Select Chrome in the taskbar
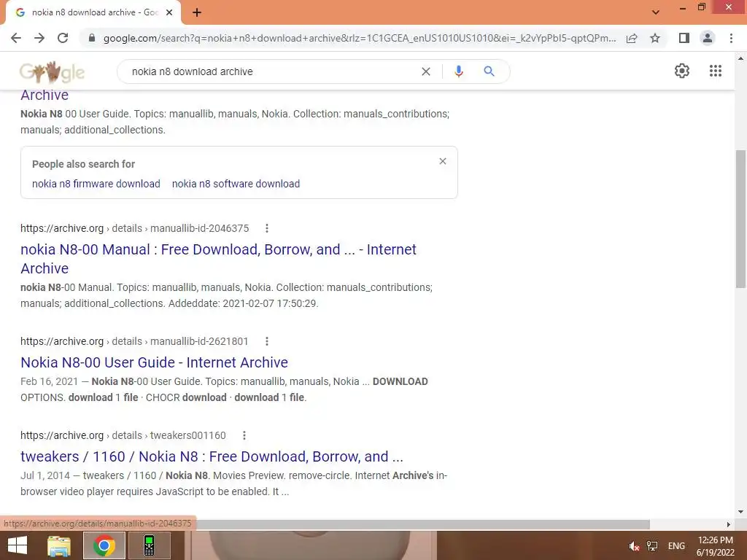The image size is (747, 560). 104,545
